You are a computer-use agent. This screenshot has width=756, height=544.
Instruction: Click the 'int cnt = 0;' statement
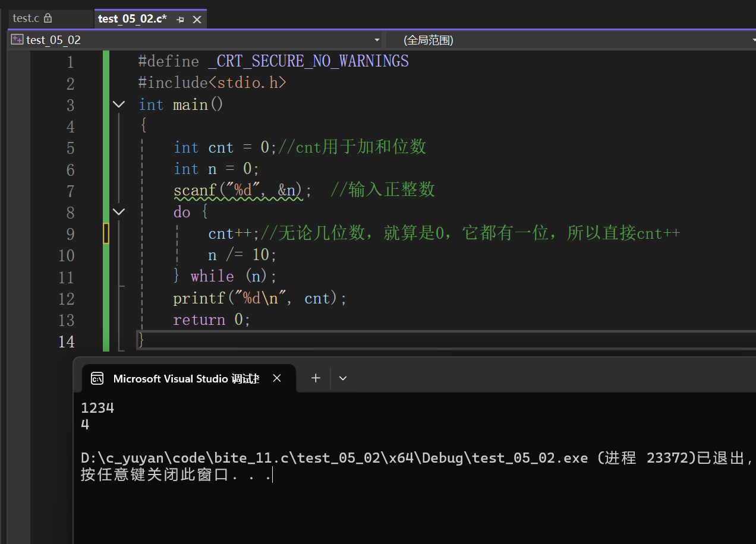[x=225, y=147]
